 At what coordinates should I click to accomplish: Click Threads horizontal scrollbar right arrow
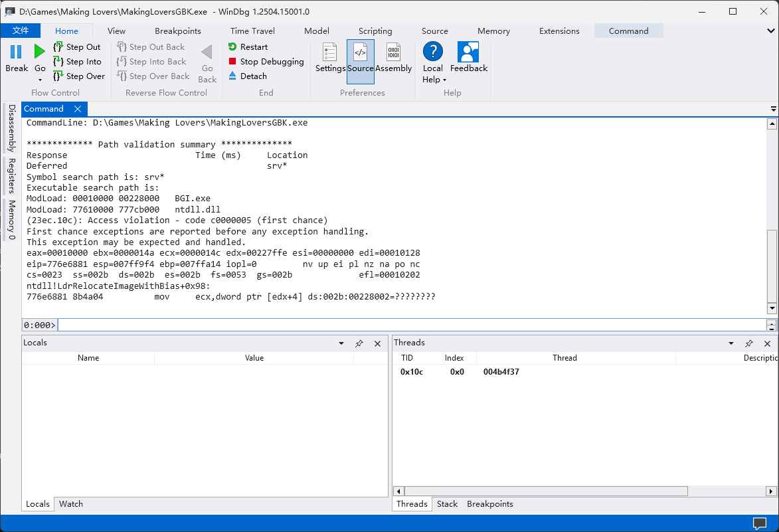point(770,491)
